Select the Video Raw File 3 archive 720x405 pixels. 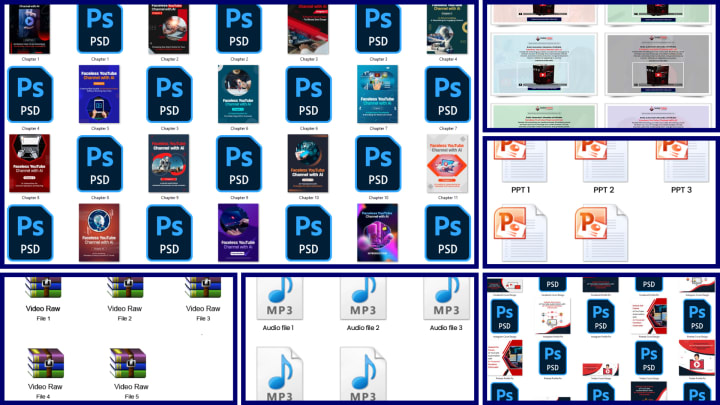[203, 288]
